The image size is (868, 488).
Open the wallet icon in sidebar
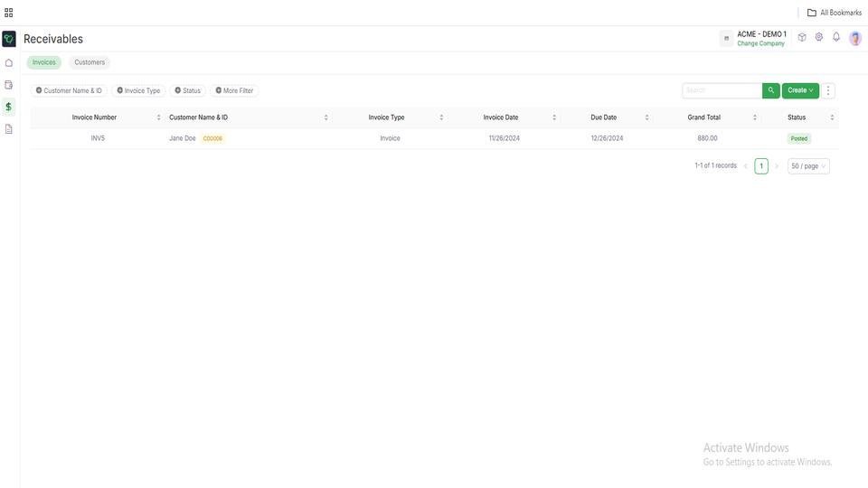[x=9, y=85]
